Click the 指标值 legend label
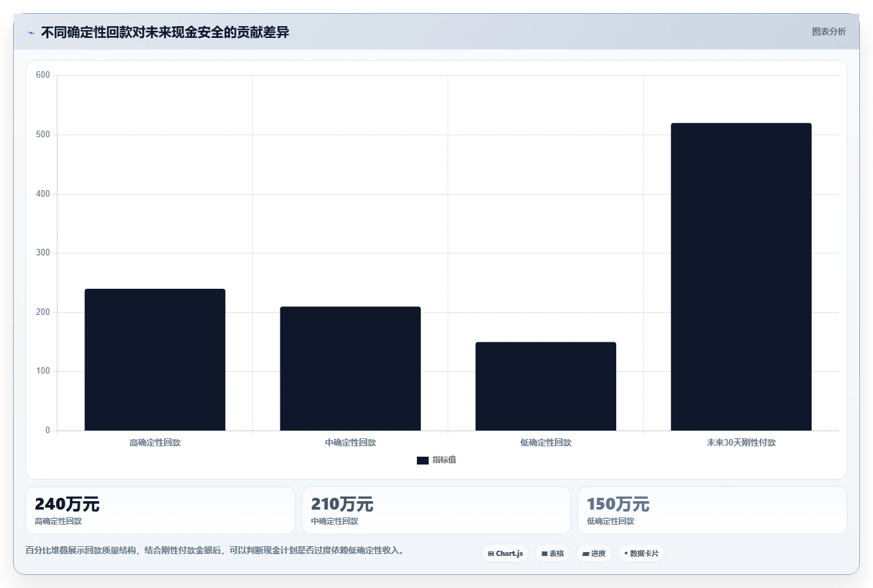 [x=444, y=460]
